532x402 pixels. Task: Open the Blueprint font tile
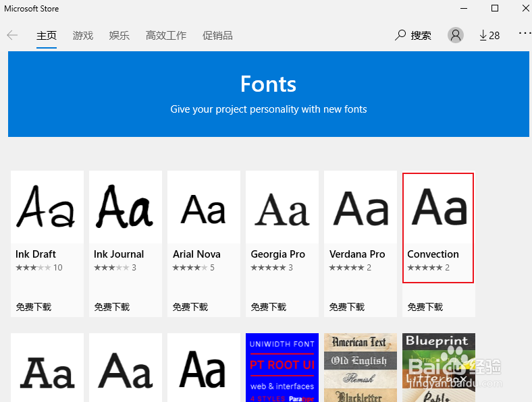tap(439, 368)
